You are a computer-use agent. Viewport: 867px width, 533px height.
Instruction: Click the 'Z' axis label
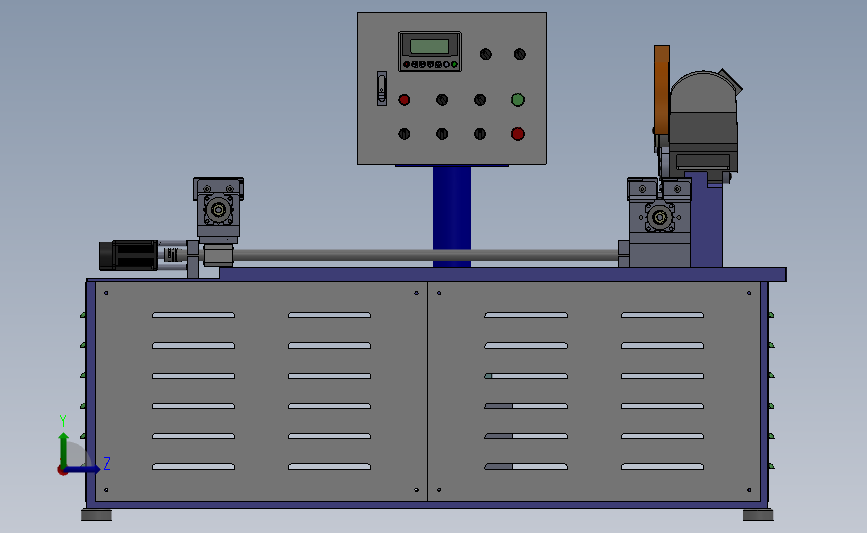click(x=107, y=463)
